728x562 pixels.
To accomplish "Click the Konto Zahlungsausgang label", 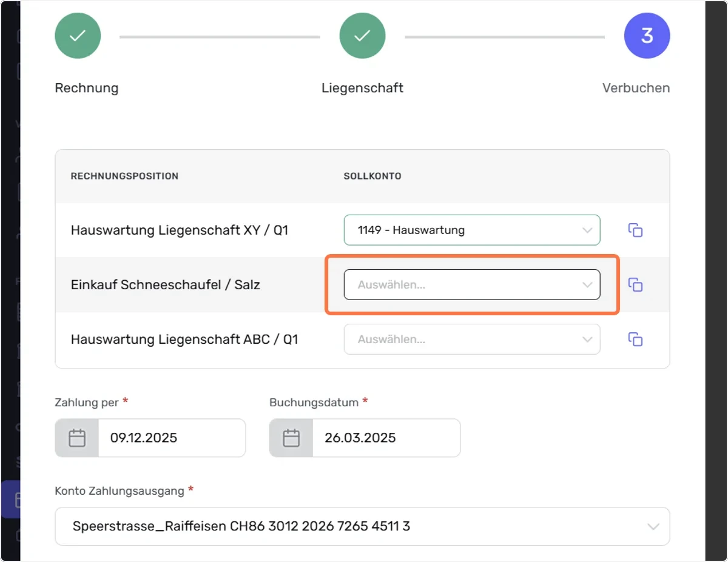I will click(120, 490).
